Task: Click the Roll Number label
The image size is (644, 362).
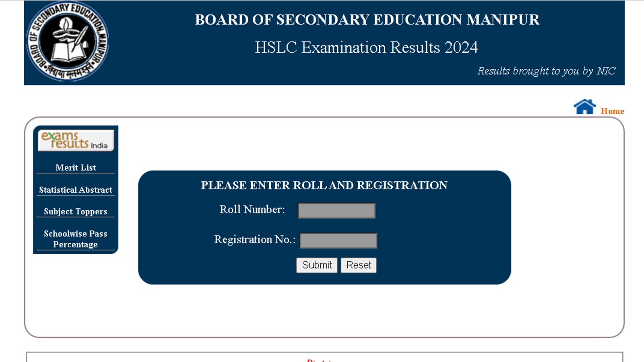Action: point(252,210)
